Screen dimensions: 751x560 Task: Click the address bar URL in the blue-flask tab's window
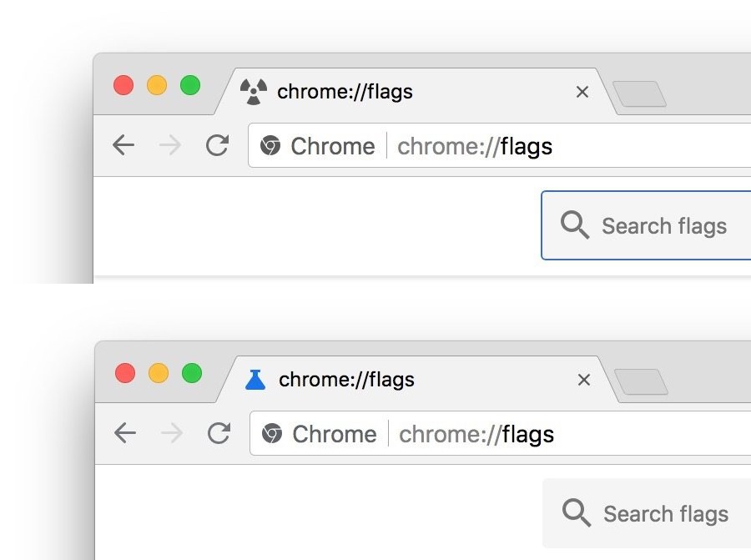click(x=476, y=434)
